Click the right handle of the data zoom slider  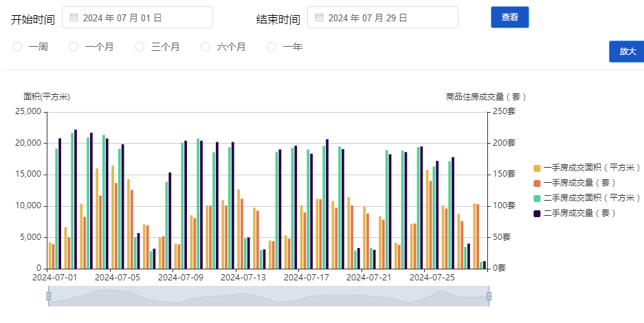tap(489, 296)
